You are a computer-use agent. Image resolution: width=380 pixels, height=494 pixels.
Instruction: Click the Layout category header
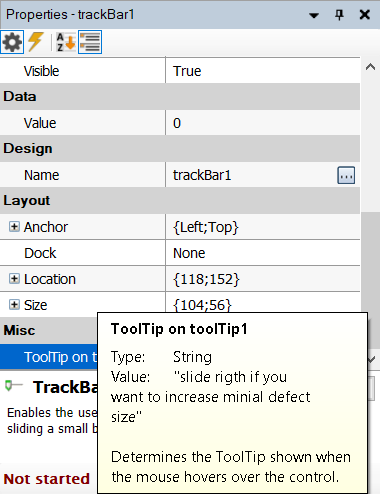click(180, 200)
